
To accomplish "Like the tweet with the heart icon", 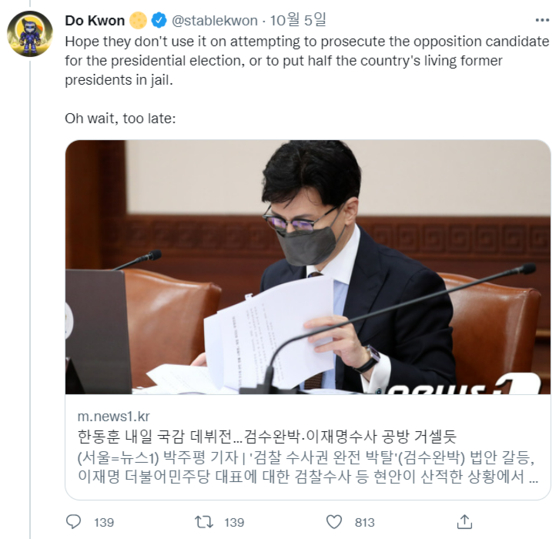I will tap(334, 522).
